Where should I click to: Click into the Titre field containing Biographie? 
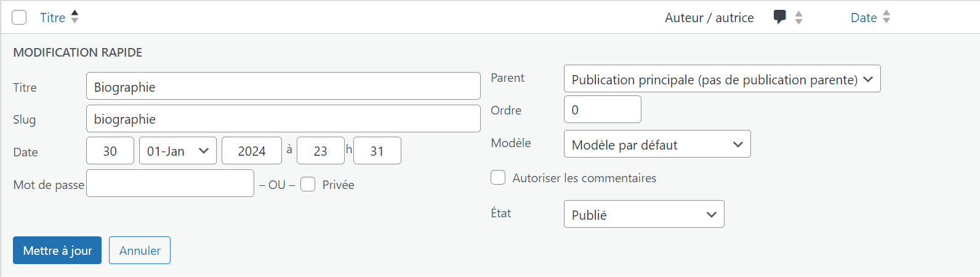[283, 86]
